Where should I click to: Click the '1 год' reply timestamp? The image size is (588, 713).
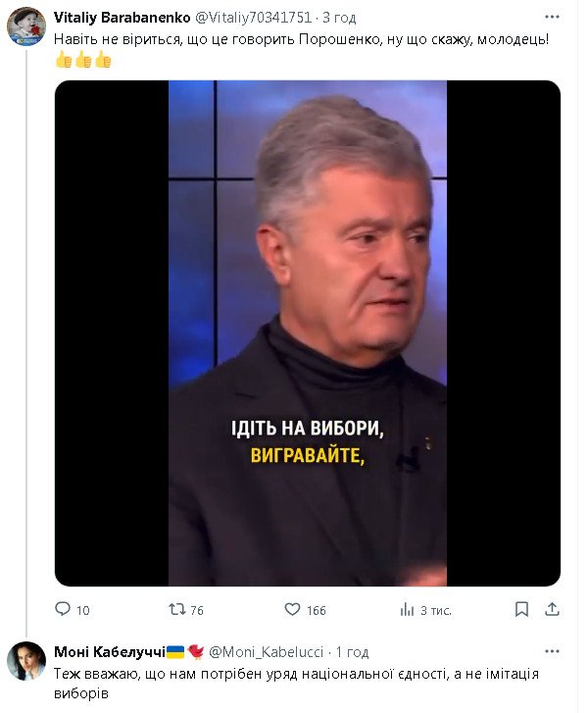pos(352,652)
